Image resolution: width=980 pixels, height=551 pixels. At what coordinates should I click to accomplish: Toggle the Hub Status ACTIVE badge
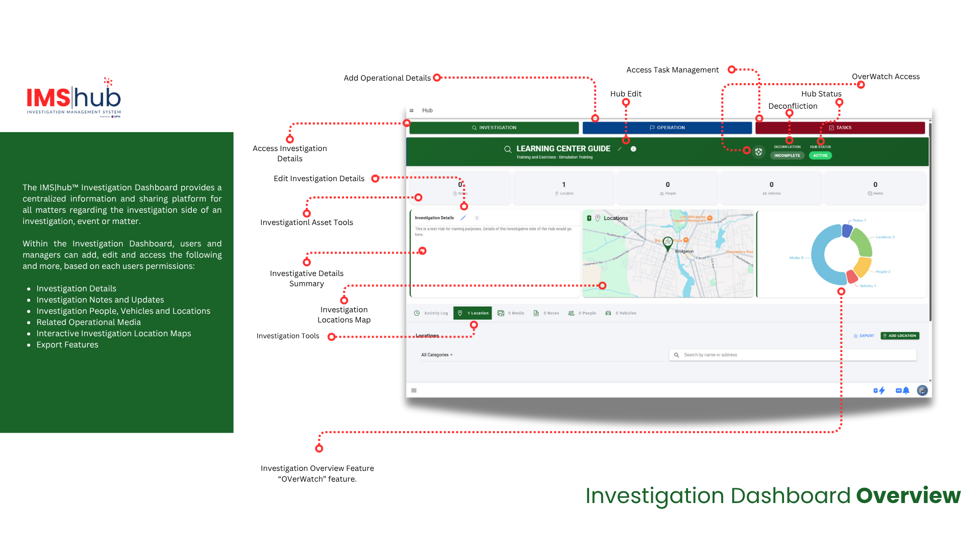tap(820, 156)
